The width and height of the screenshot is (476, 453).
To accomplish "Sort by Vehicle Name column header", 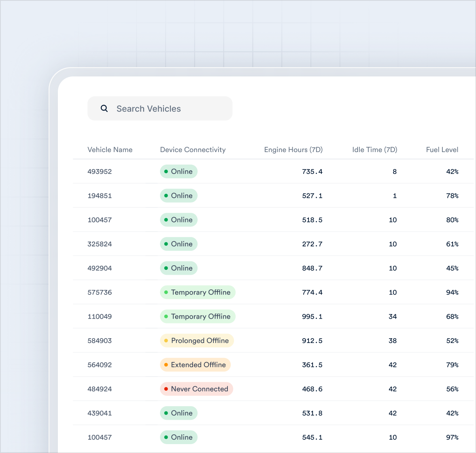I will click(x=110, y=150).
